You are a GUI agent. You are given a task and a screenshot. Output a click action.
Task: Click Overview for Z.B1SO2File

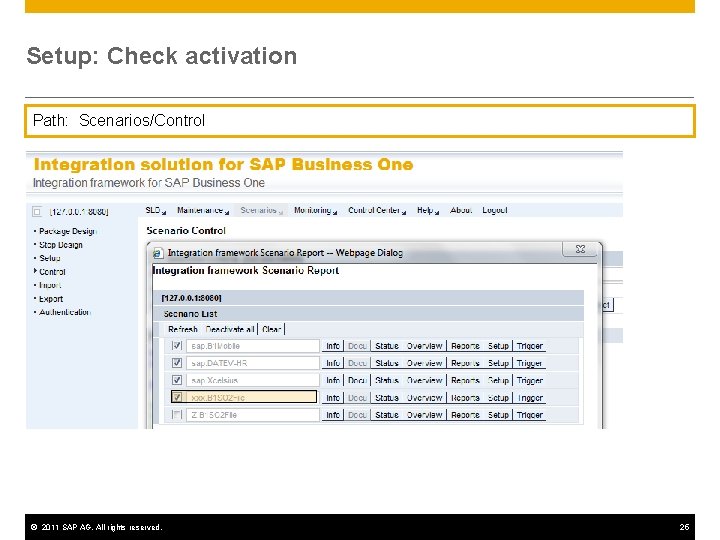(x=424, y=415)
